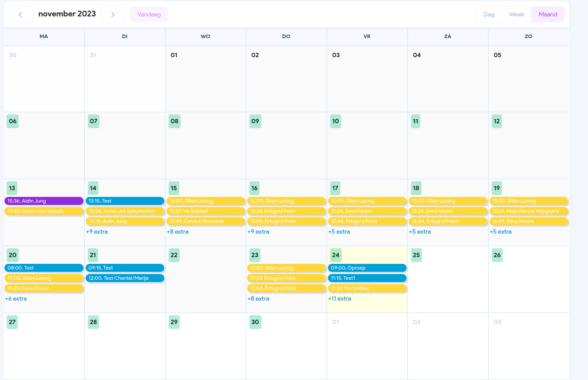Image resolution: width=588 pixels, height=380 pixels.
Task: Show +8 extra events on November 15
Action: coord(178,231)
